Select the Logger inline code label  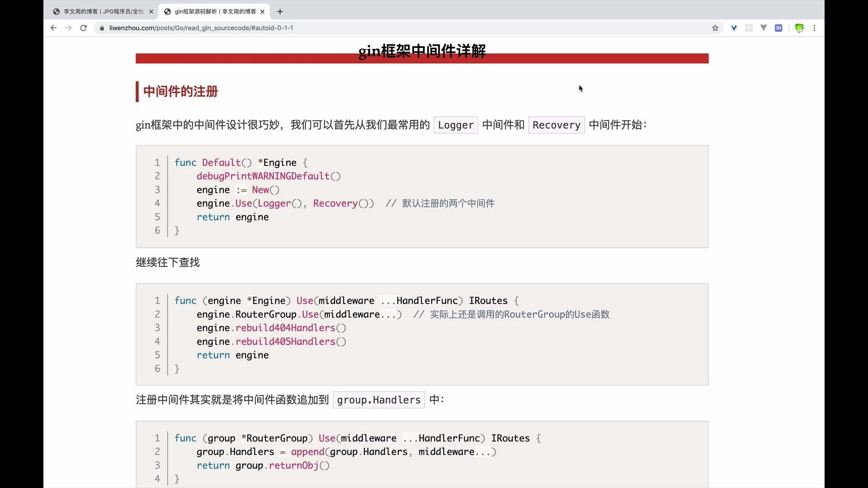[x=456, y=125]
